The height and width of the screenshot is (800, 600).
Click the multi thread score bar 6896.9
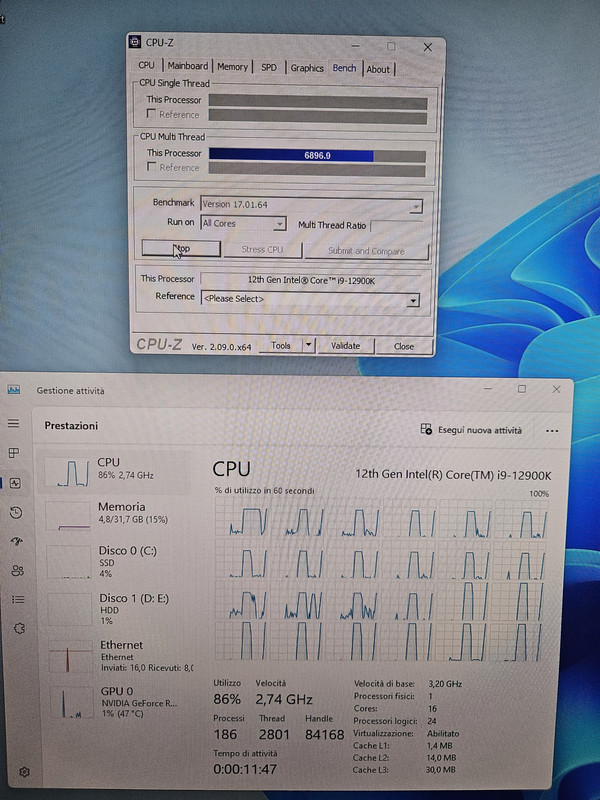tap(317, 156)
